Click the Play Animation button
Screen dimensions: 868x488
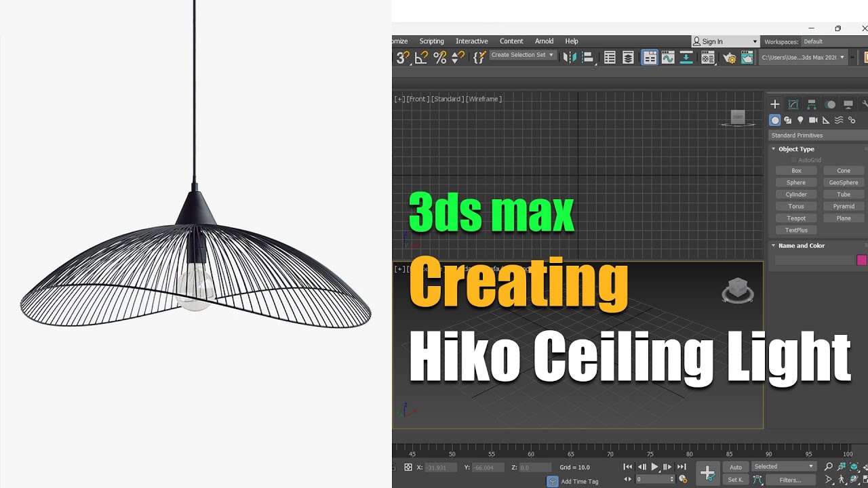coord(654,467)
